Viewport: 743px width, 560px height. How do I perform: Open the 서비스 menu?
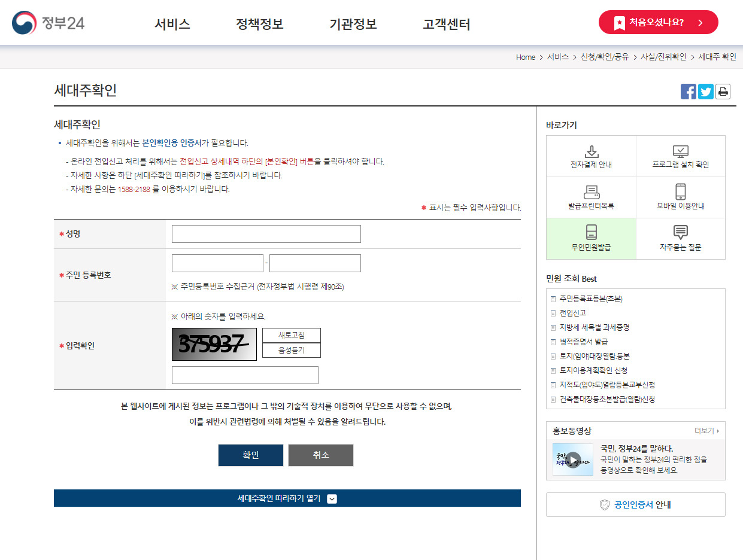pyautogui.click(x=172, y=23)
